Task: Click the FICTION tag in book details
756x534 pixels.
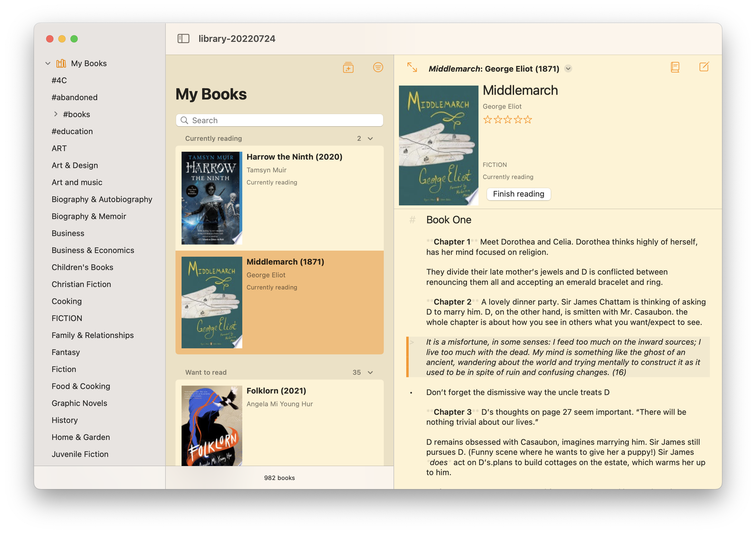Action: 495,164
